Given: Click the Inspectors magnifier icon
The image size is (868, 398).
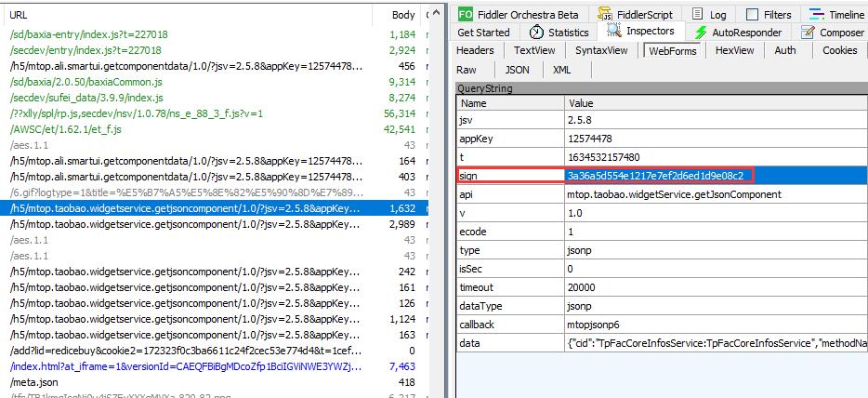Looking at the screenshot, I should coord(614,31).
